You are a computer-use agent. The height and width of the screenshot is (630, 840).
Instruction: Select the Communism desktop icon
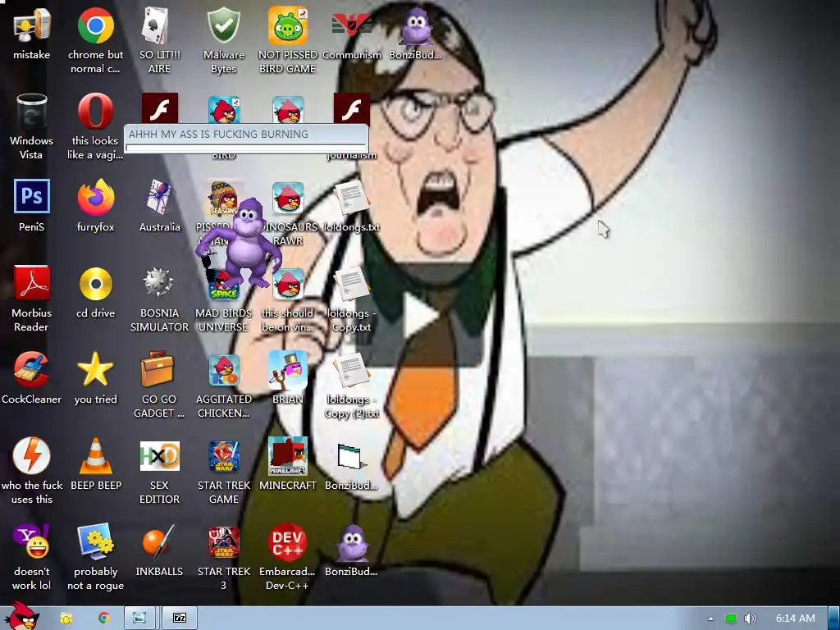[x=351, y=25]
